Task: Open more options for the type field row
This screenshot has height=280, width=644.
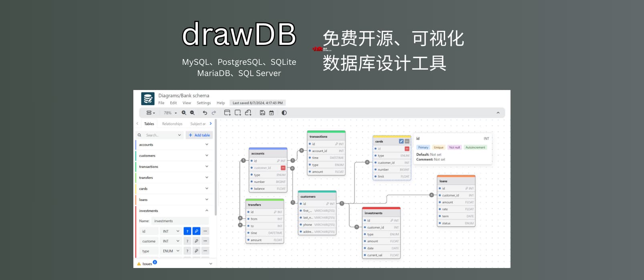Action: [x=205, y=251]
